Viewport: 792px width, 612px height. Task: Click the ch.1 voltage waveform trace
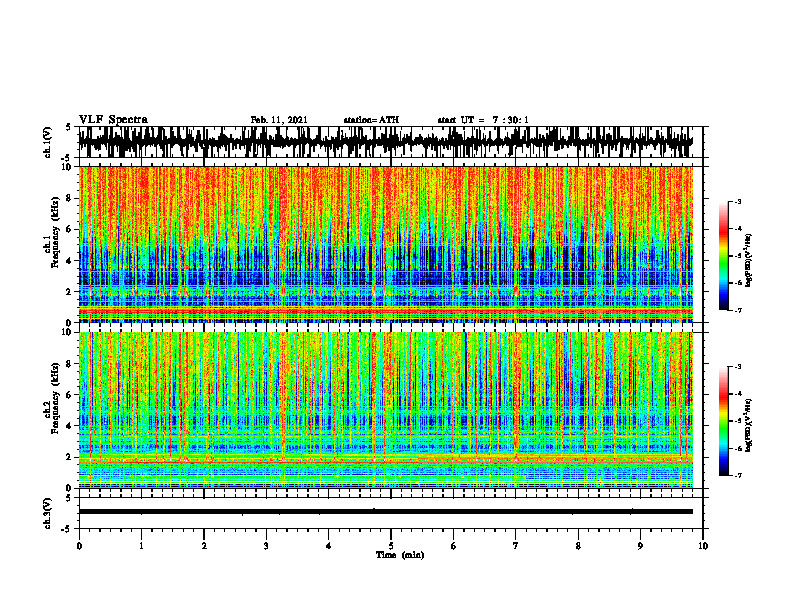click(x=385, y=142)
